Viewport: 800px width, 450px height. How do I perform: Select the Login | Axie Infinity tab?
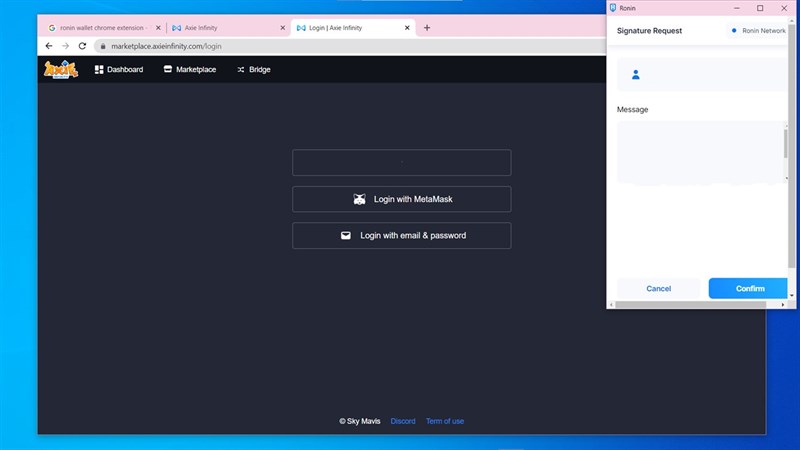point(353,28)
